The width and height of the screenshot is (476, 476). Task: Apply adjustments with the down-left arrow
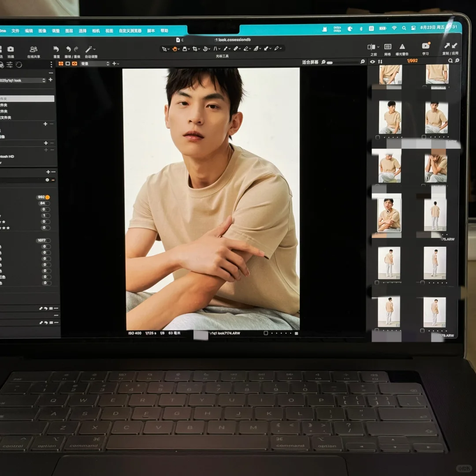click(454, 45)
